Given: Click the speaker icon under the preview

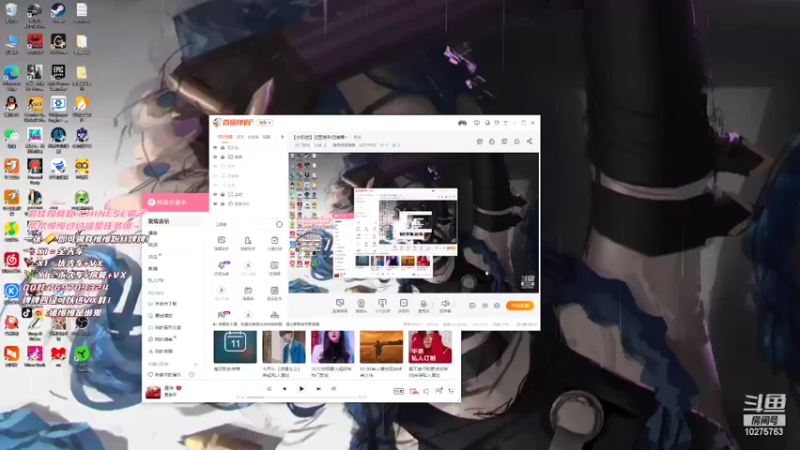Looking at the screenshot, I should tap(445, 304).
